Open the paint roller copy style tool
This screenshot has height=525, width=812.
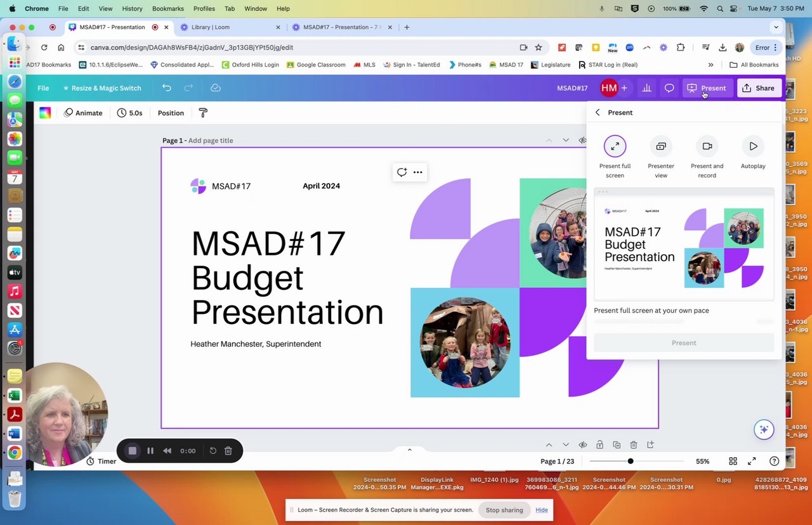pos(203,113)
